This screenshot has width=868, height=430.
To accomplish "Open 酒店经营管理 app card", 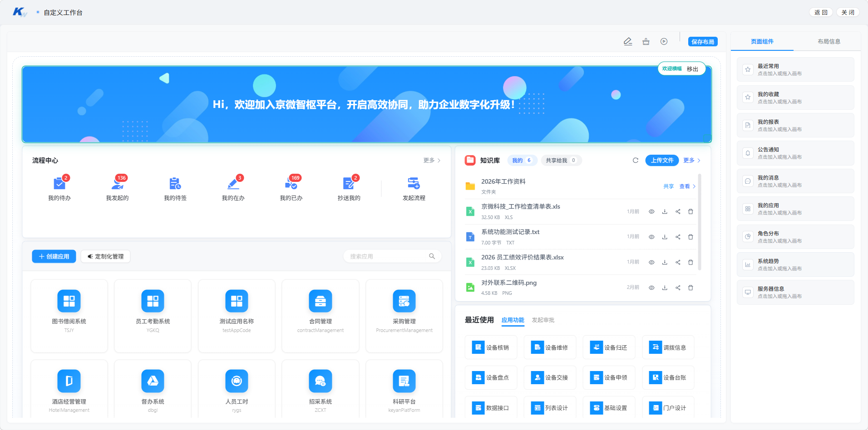I will tap(69, 389).
